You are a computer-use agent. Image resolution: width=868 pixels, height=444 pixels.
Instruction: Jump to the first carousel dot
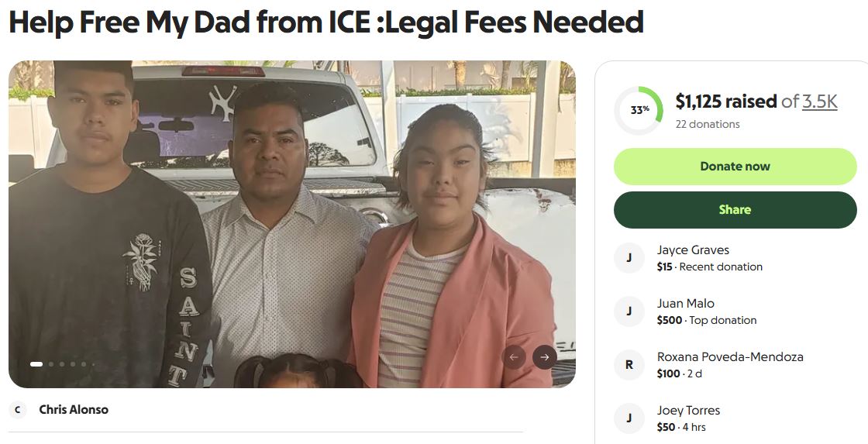point(36,364)
